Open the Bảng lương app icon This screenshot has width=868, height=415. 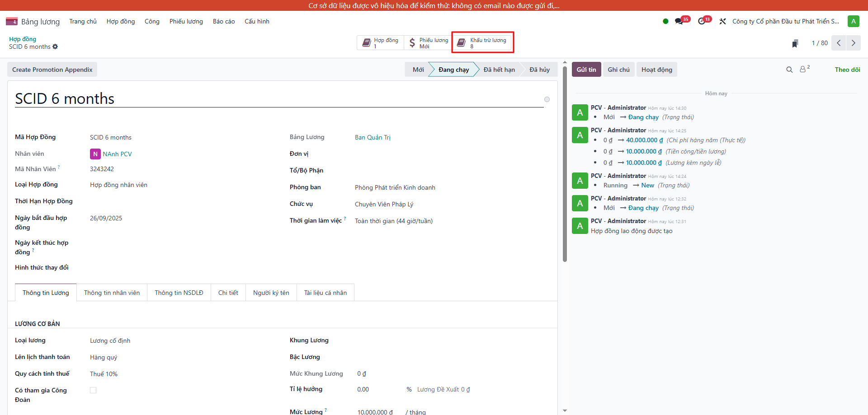coord(11,21)
